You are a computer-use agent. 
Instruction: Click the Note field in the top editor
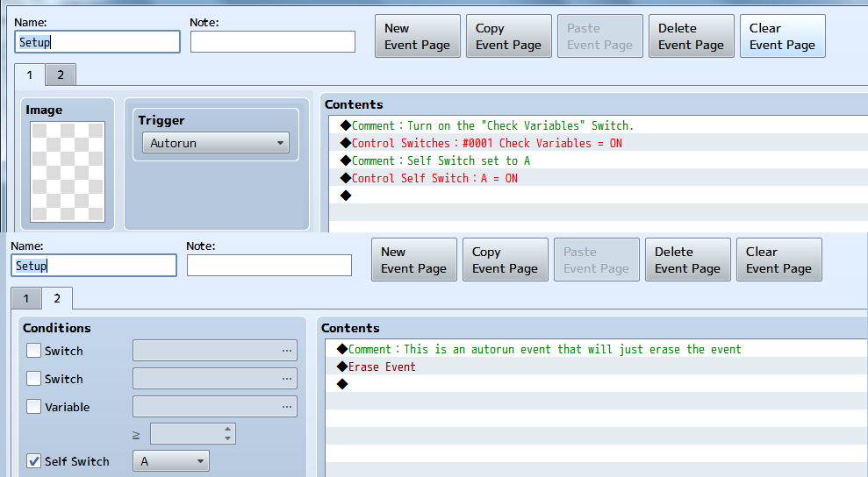pos(272,41)
